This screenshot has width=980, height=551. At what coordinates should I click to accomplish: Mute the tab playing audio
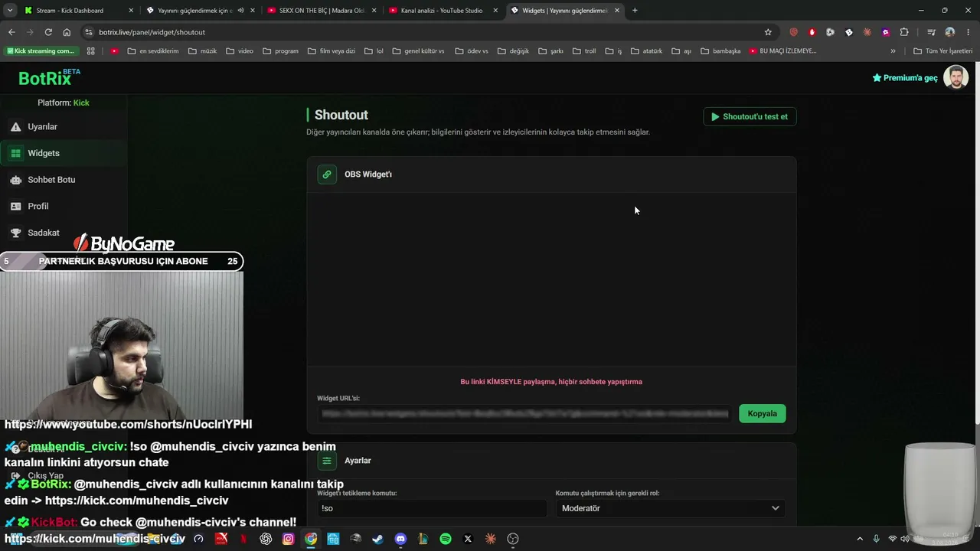pyautogui.click(x=241, y=11)
